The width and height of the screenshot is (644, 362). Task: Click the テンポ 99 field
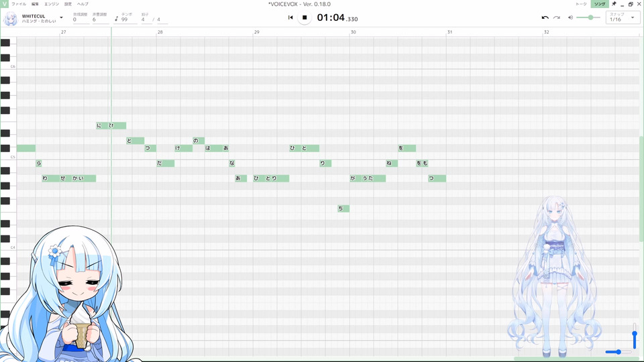coord(129,19)
